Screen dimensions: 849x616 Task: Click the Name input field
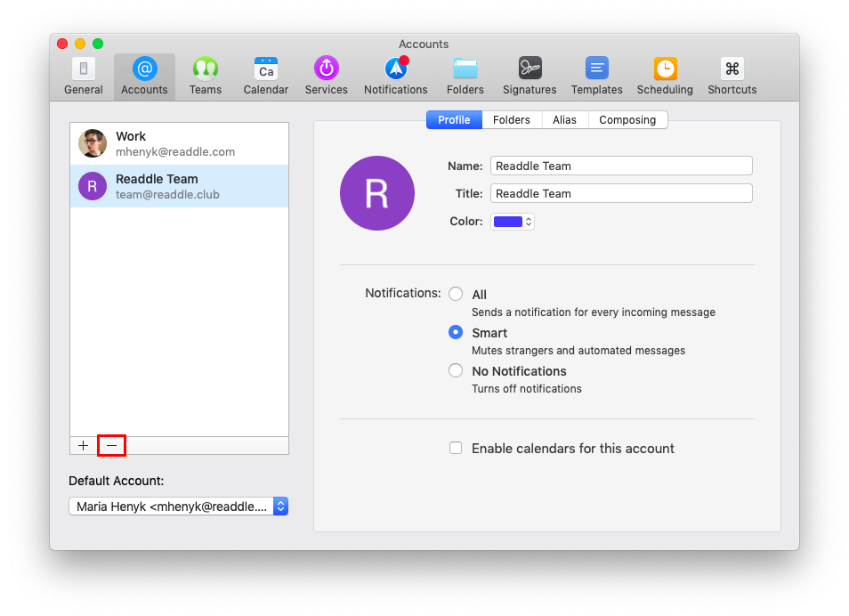[x=621, y=166]
